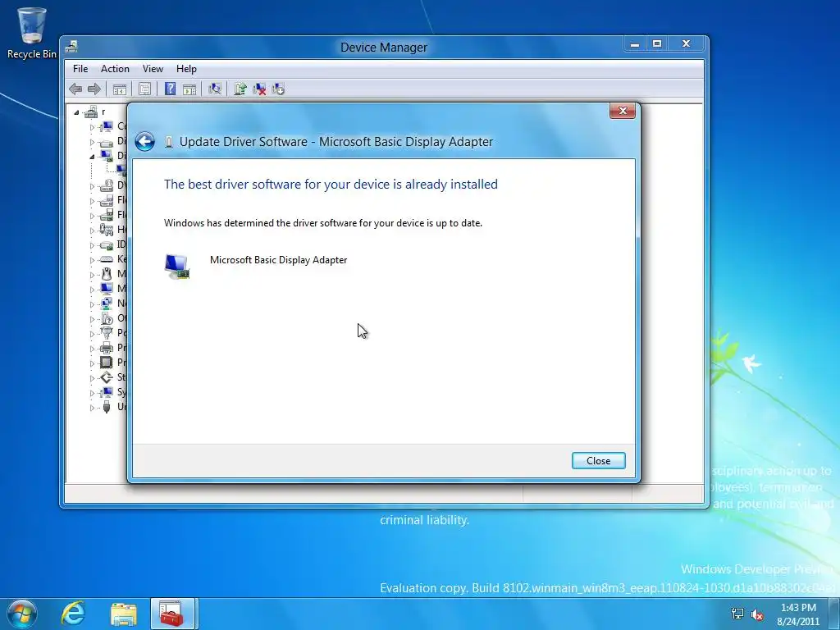Click the network tray icon
Screen dimensions: 840x630
737,614
